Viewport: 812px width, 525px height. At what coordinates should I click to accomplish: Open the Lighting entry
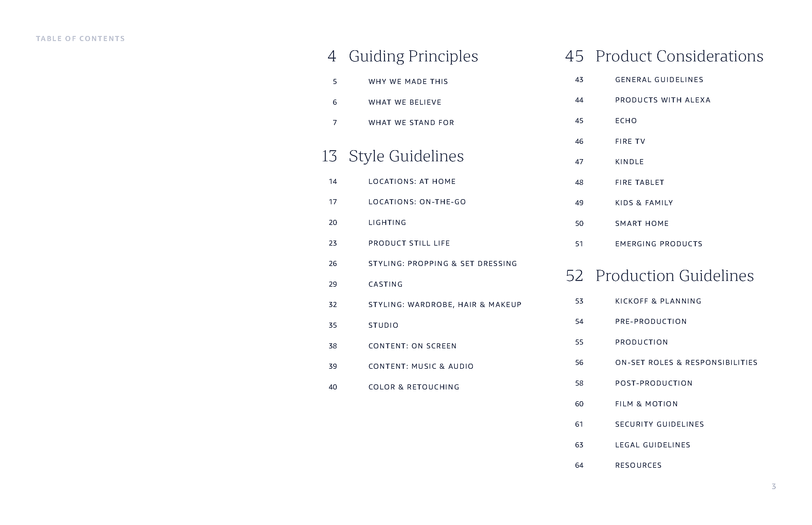point(387,223)
